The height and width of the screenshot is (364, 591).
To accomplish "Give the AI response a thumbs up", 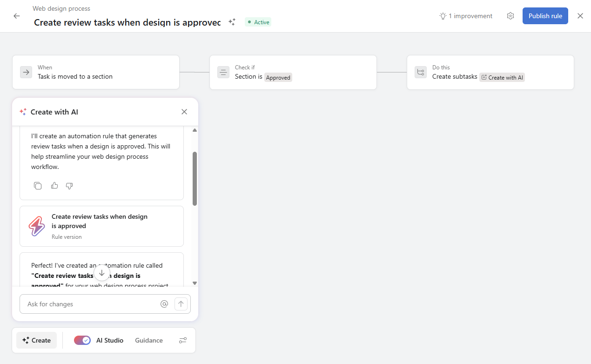I will [54, 186].
